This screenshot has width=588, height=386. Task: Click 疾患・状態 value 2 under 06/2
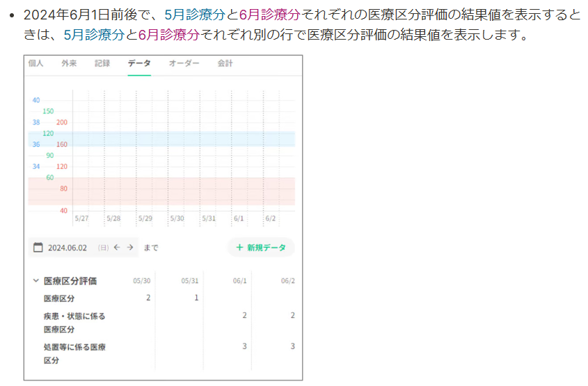[292, 315]
